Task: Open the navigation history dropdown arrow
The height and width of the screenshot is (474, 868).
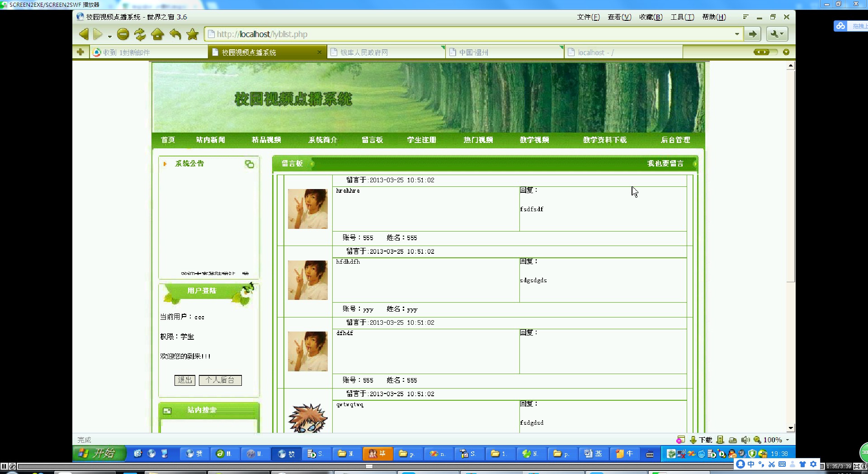Action: click(109, 36)
